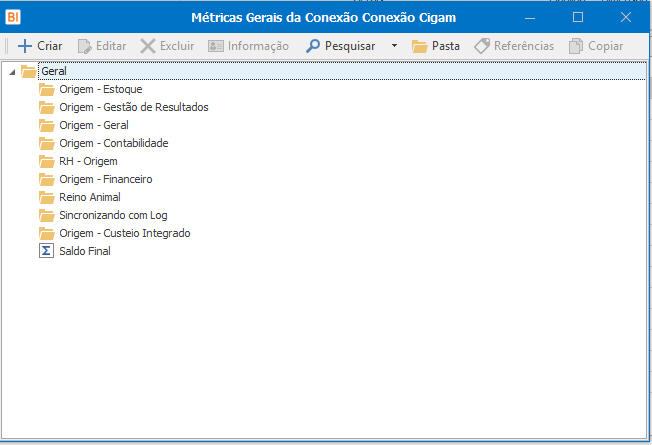Viewport: 652px width, 445px height.
Task: Click the toolbar grip handle left of Criar
Action: point(6,46)
